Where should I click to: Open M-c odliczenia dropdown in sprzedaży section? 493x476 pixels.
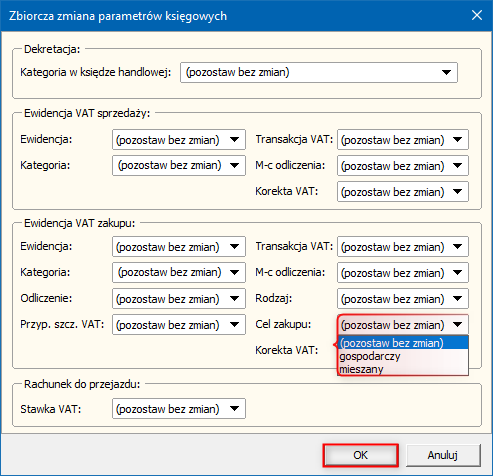(403, 165)
